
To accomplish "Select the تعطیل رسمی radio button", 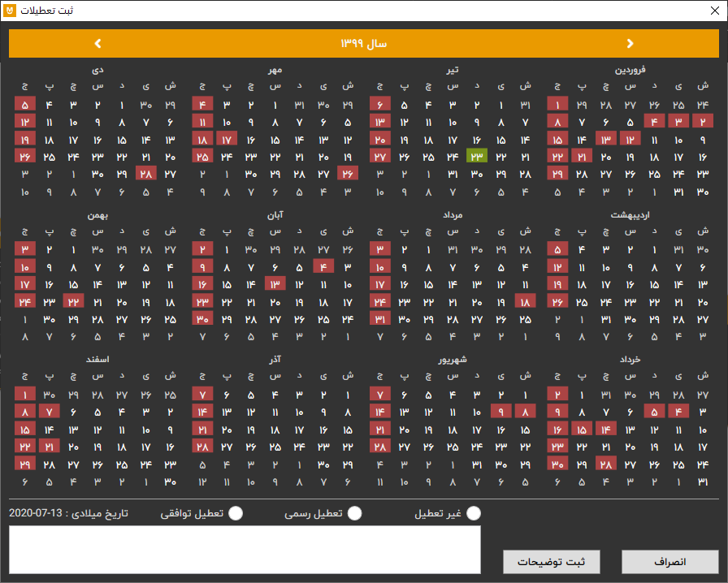I will point(355,513).
